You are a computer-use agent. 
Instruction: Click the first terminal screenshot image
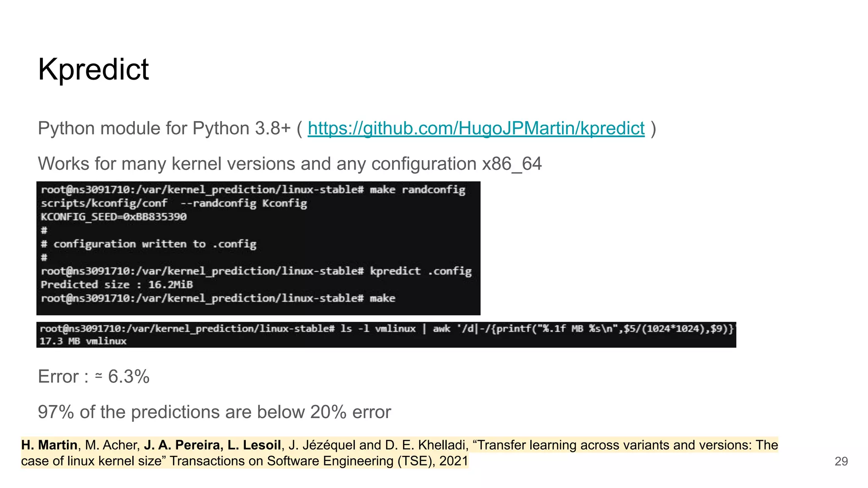tap(258, 248)
